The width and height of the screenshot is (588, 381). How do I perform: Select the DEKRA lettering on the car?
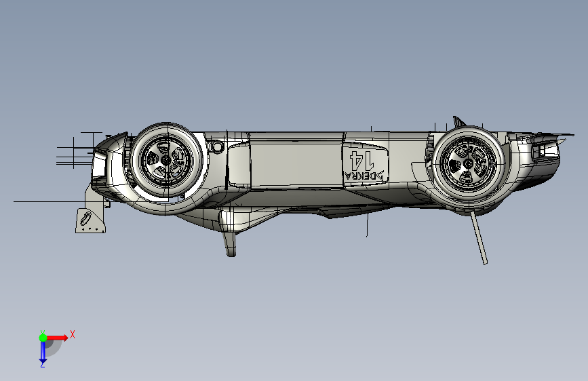click(364, 176)
